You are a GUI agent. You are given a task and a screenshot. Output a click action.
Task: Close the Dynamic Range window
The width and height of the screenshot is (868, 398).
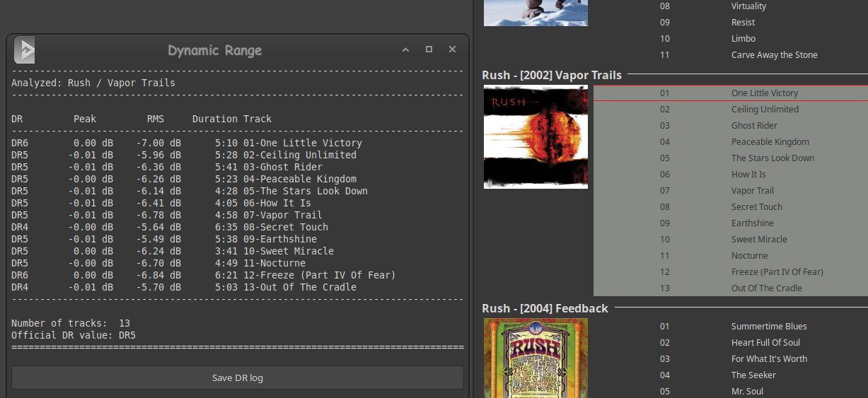point(452,49)
